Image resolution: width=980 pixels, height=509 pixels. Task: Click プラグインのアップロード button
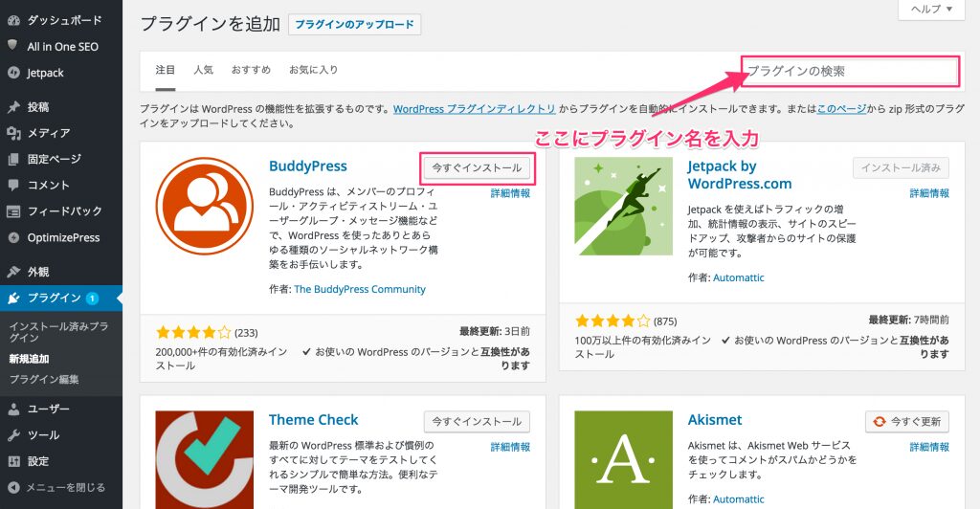click(354, 24)
